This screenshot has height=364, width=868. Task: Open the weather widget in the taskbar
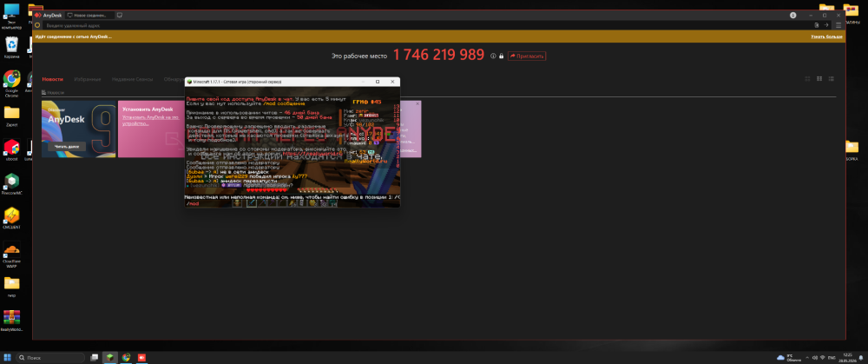point(788,357)
